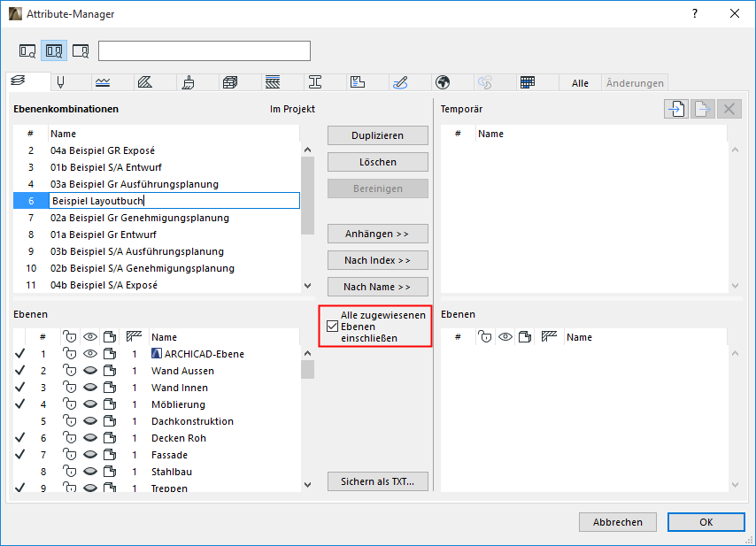This screenshot has height=546, width=756.
Task: Select 04a Beispiel GR Exposé combination
Action: point(157,150)
